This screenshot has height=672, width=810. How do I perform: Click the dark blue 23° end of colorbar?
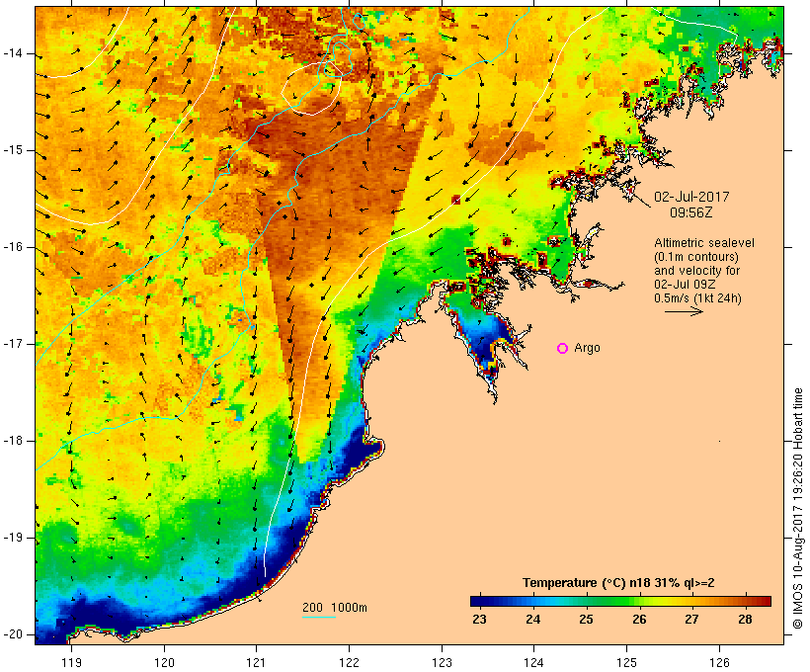click(x=476, y=601)
